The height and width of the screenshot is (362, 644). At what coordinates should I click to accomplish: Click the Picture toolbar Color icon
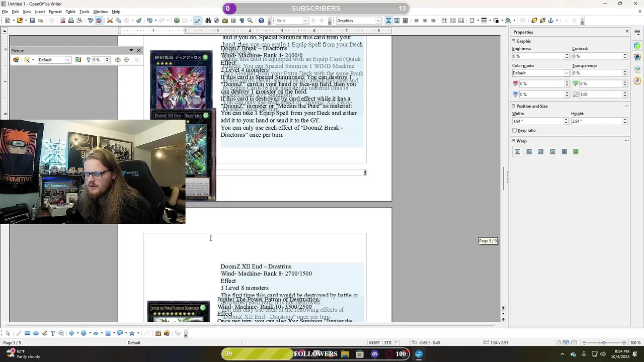pyautogui.click(x=78, y=60)
